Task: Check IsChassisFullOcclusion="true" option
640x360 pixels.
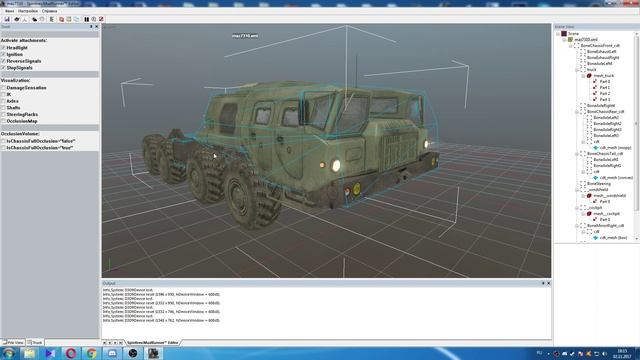Action: pos(3,148)
